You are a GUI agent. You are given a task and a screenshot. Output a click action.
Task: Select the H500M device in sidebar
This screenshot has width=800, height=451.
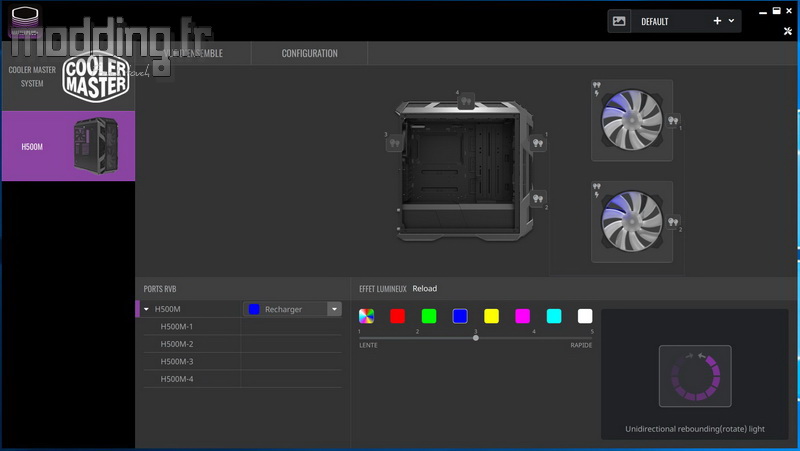pyautogui.click(x=68, y=146)
